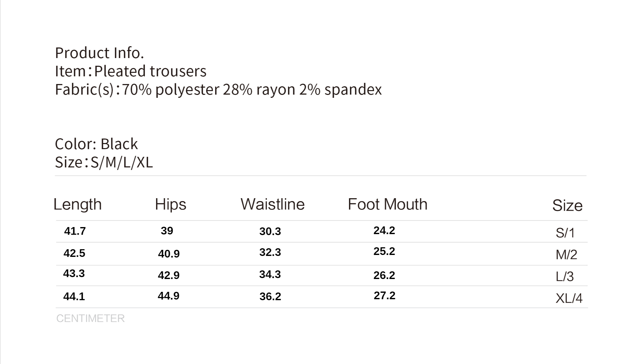
Task: Click the Length column header
Action: [x=77, y=205]
